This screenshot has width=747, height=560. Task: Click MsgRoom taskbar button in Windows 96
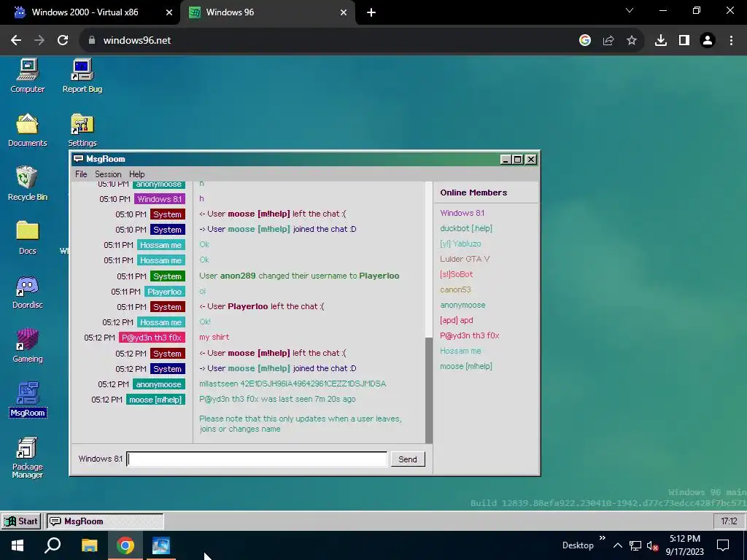(x=105, y=521)
